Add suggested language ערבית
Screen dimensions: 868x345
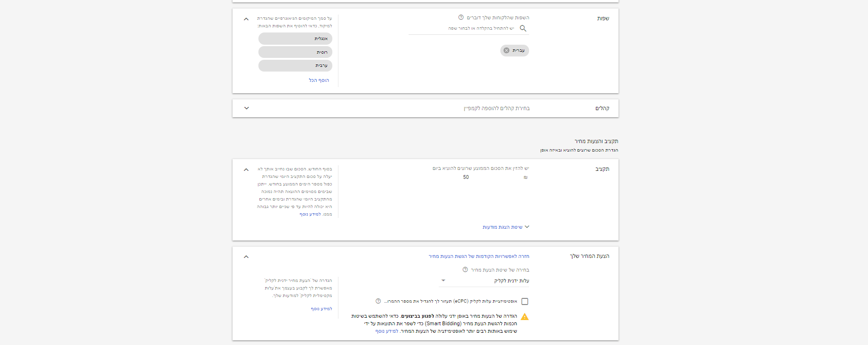[x=295, y=65]
